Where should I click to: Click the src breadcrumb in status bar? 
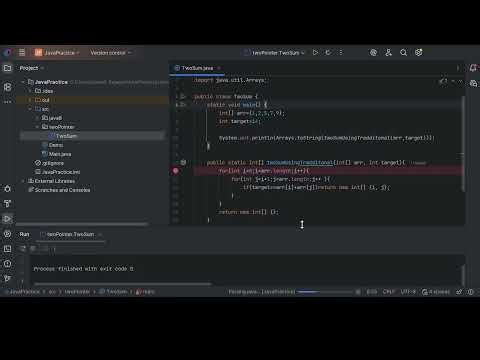52,292
